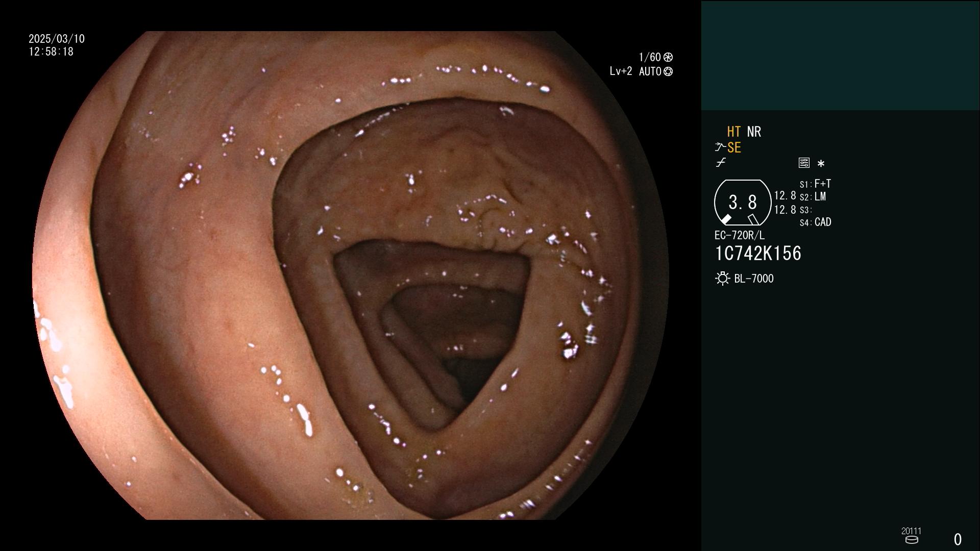The width and height of the screenshot is (980, 551).
Task: Click the Lv+2 brightness level
Action: 621,71
